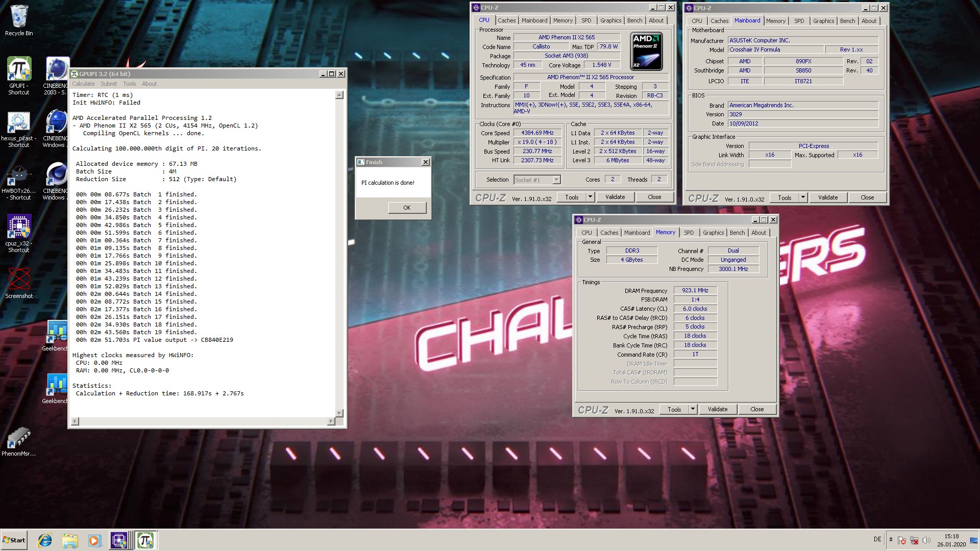Click the NB Frequency value 3000.1 MHz
This screenshot has height=551, width=980.
tap(733, 269)
